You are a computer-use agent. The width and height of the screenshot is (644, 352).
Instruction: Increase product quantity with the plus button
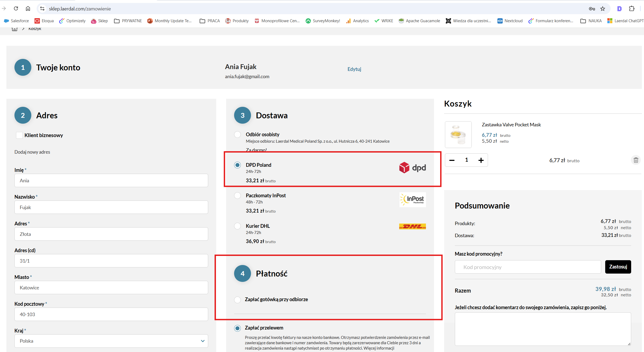[x=481, y=160]
